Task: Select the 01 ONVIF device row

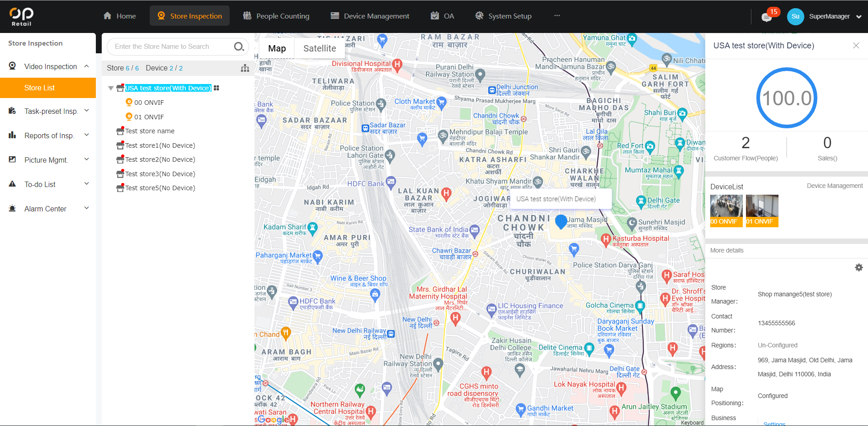Action: pyautogui.click(x=149, y=117)
